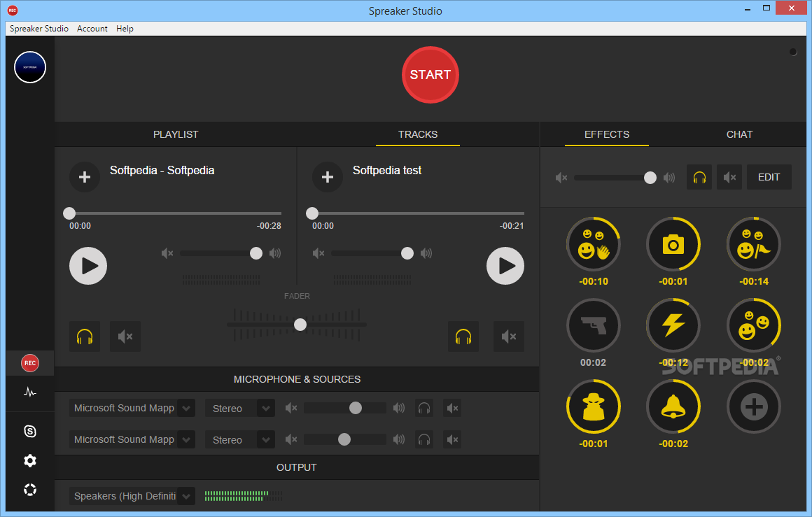
Task: Click the lifebuoy help icon in sidebar
Action: click(30, 490)
